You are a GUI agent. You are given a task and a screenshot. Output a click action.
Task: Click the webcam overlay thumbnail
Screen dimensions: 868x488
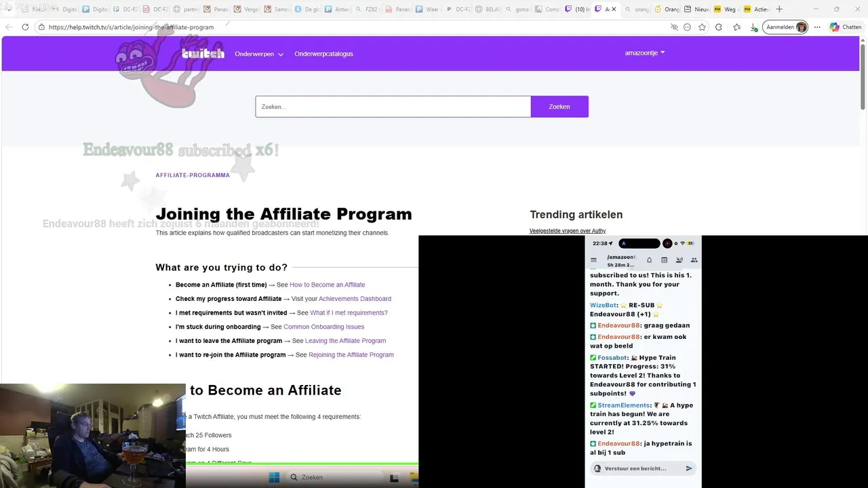coord(93,436)
